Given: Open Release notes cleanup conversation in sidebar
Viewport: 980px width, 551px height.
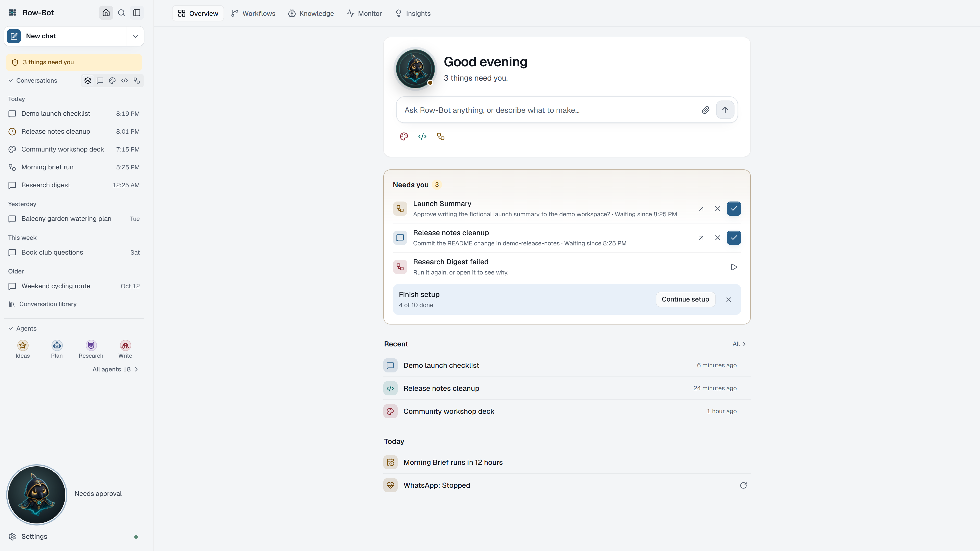Looking at the screenshot, I should tap(74, 132).
